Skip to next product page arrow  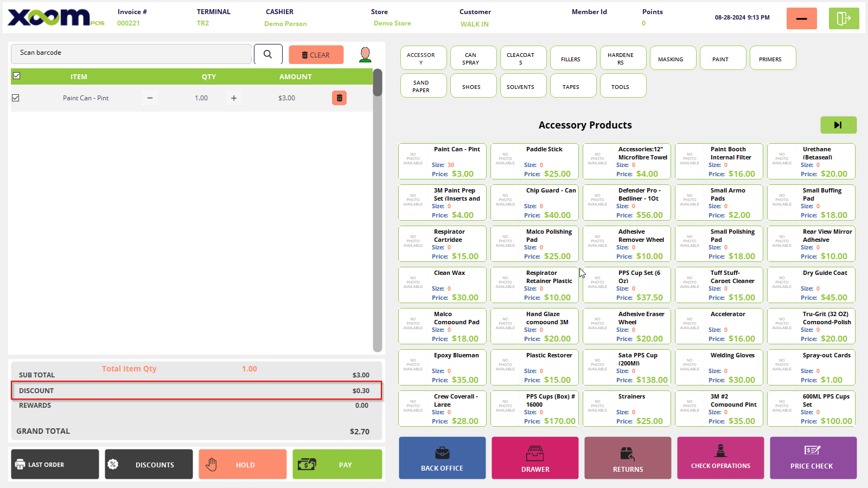tap(838, 125)
